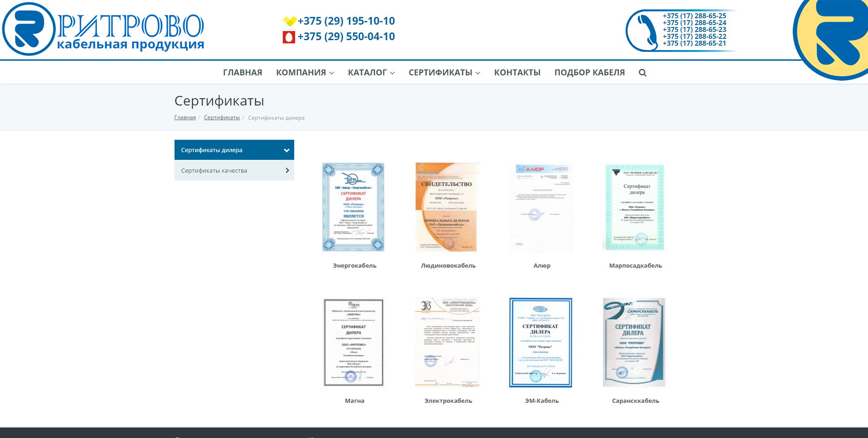The image size is (868, 438).
Task: Click phone number +375 (29) 550-04-10
Action: [x=346, y=37]
